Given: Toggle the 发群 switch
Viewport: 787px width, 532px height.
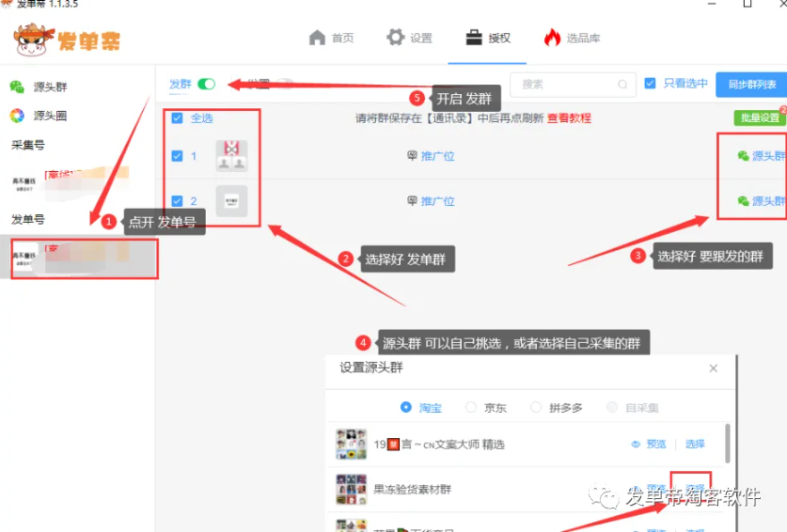Looking at the screenshot, I should coord(206,84).
